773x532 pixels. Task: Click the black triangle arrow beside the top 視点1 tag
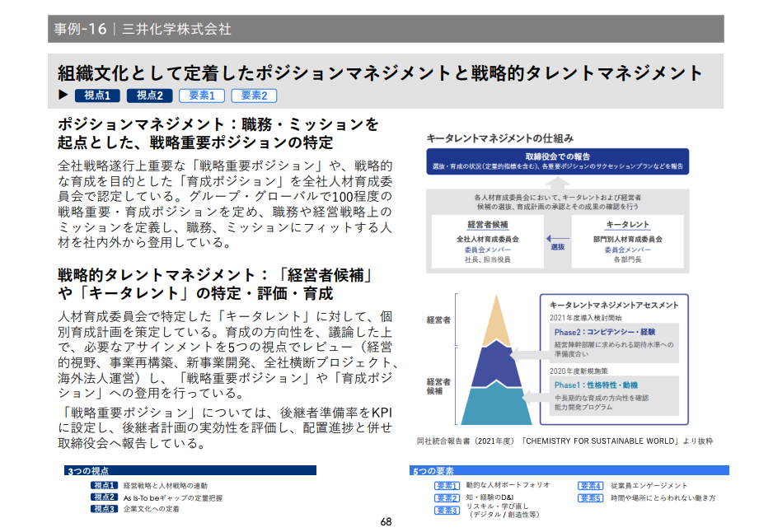(x=63, y=96)
